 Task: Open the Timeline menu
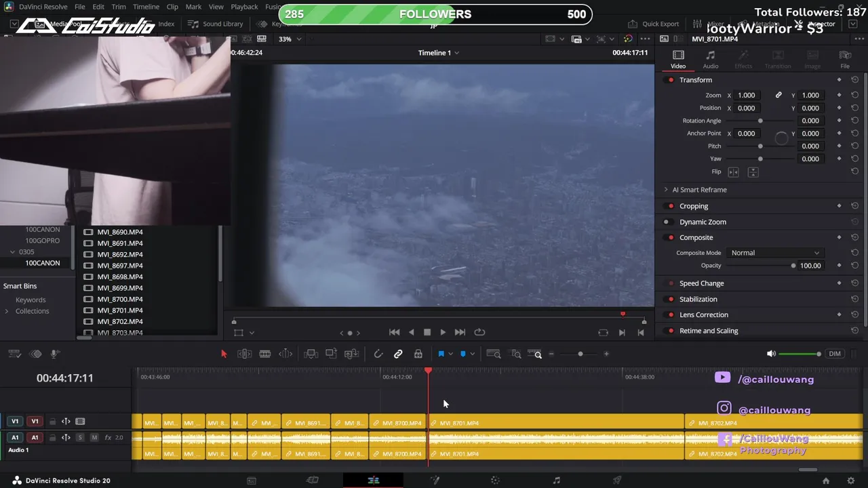[x=146, y=7]
